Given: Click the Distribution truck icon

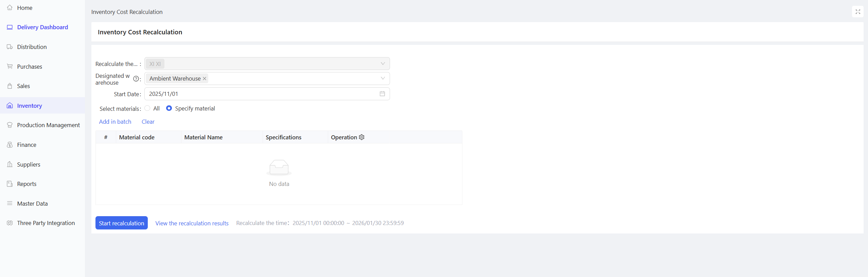Looking at the screenshot, I should coord(10,47).
